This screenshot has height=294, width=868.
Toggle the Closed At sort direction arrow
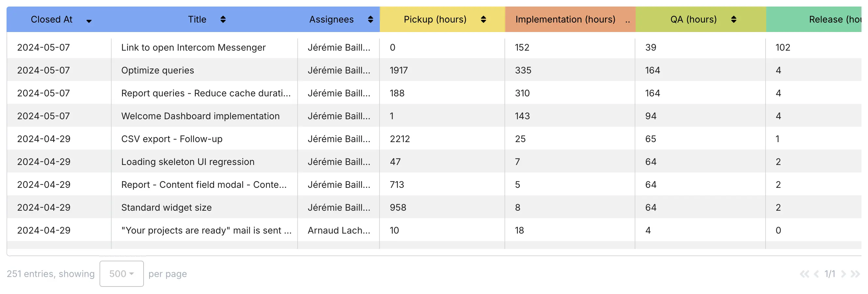coord(89,21)
